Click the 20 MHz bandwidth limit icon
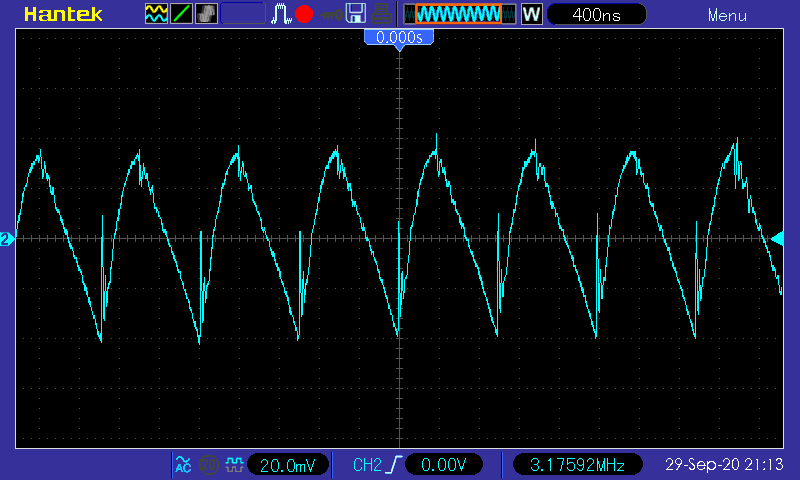This screenshot has height=480, width=800. coord(208,465)
